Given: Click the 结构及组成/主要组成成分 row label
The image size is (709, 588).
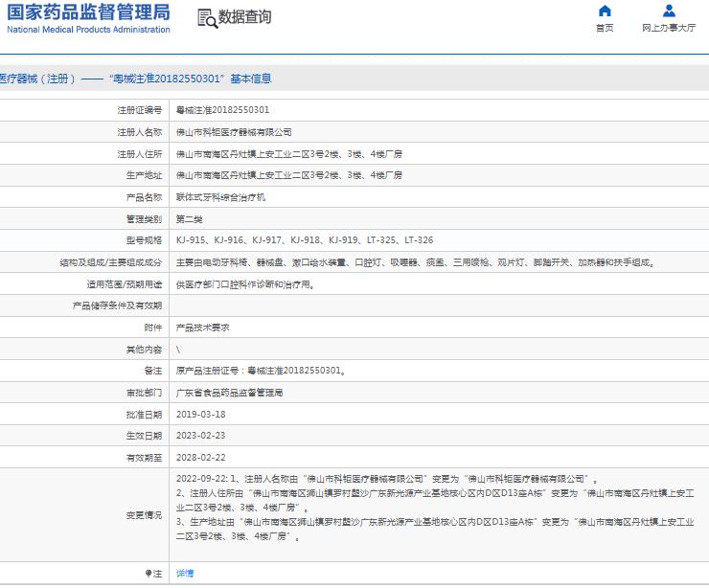Looking at the screenshot, I should [x=111, y=262].
